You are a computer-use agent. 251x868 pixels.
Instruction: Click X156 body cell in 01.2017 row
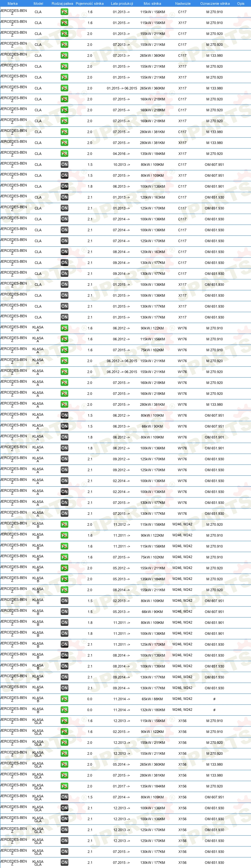coord(183,787)
